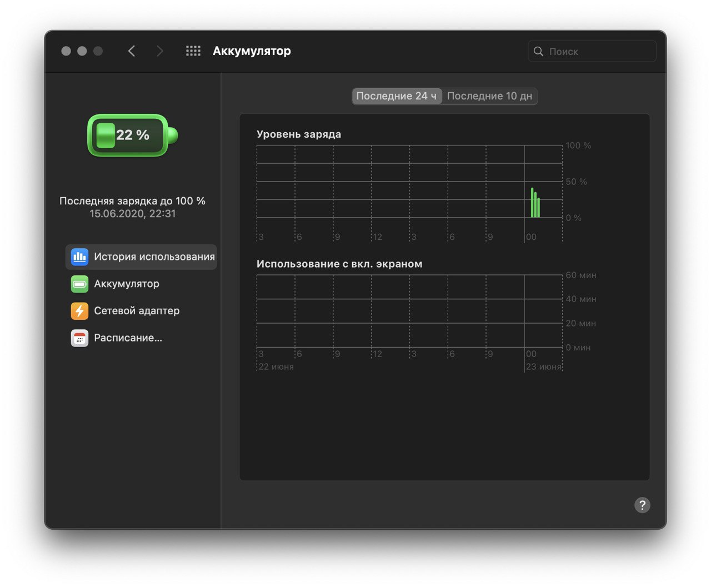Click the 0 мин axis label
The width and height of the screenshot is (711, 588).
(x=578, y=348)
